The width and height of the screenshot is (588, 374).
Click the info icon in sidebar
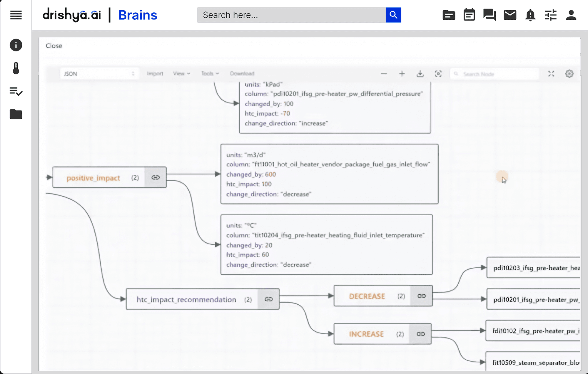(x=16, y=45)
